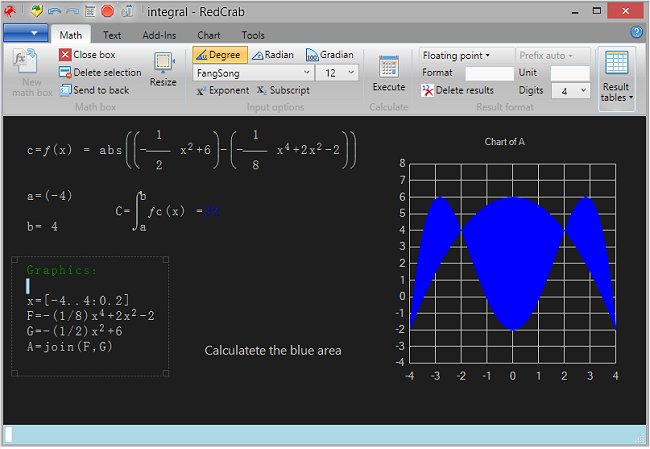Screen dimensions: 650x449
Task: Click the Send to back icon
Action: [x=65, y=90]
